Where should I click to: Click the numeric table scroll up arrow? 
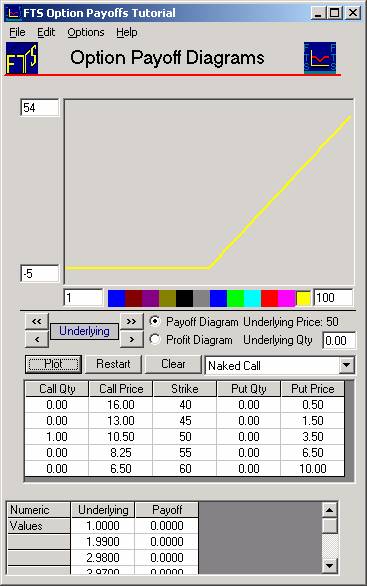pos(330,510)
